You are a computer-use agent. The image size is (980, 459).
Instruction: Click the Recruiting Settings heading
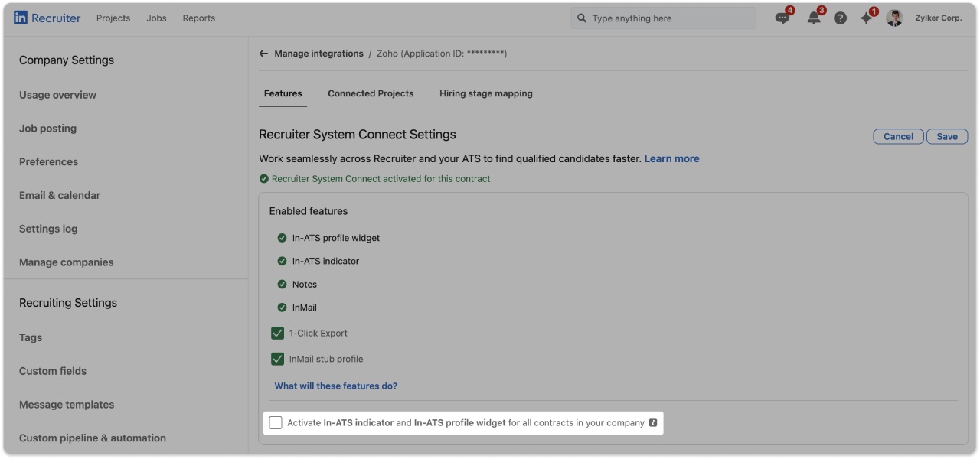(x=68, y=303)
